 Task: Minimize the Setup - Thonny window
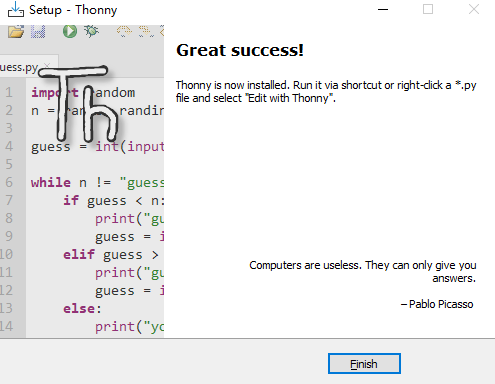(x=383, y=9)
